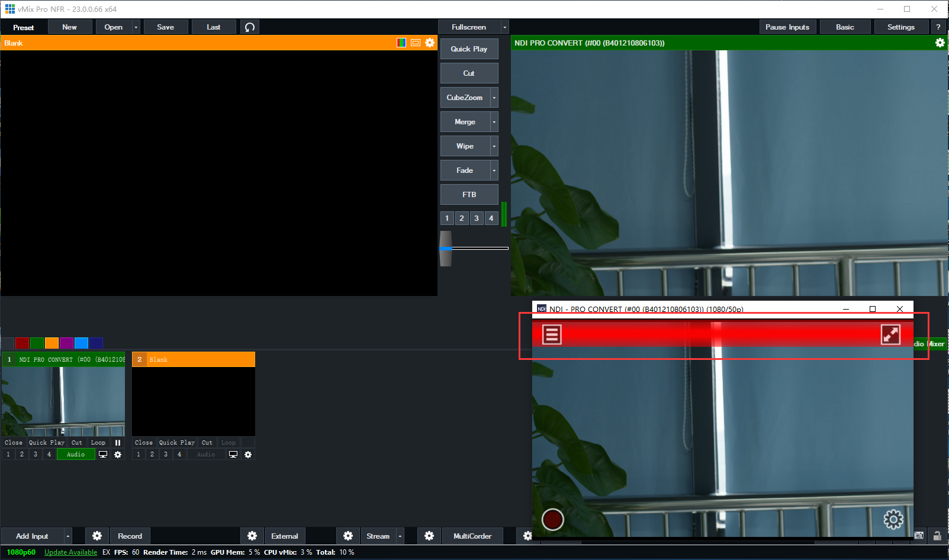The height and width of the screenshot is (560, 949).
Task: Click Fullscreen button
Action: click(469, 27)
